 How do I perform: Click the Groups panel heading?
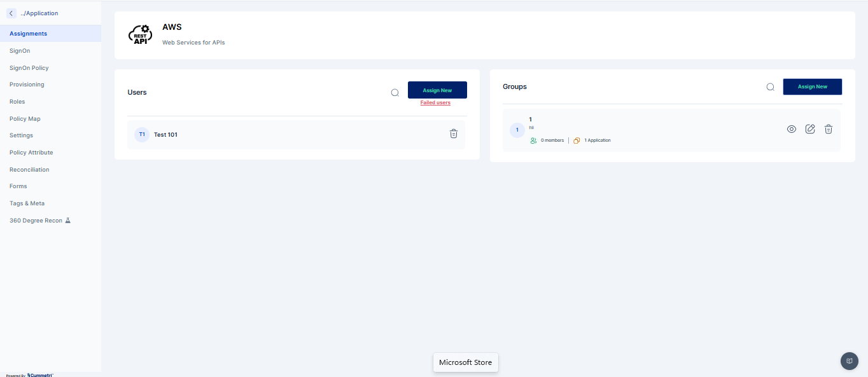click(515, 86)
